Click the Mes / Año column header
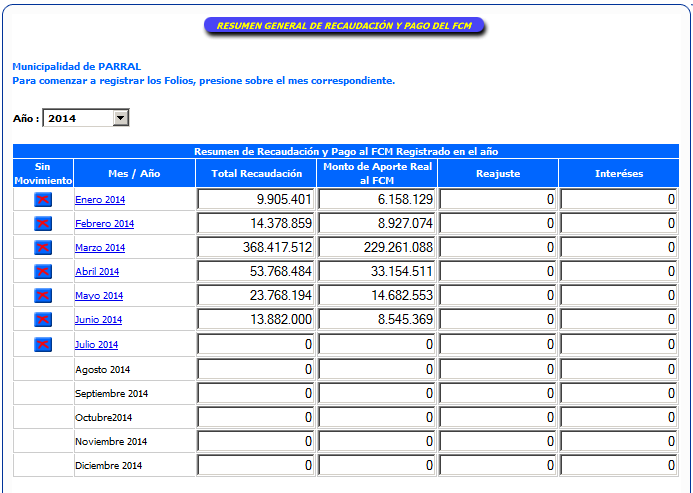The height and width of the screenshot is (493, 693). click(134, 173)
